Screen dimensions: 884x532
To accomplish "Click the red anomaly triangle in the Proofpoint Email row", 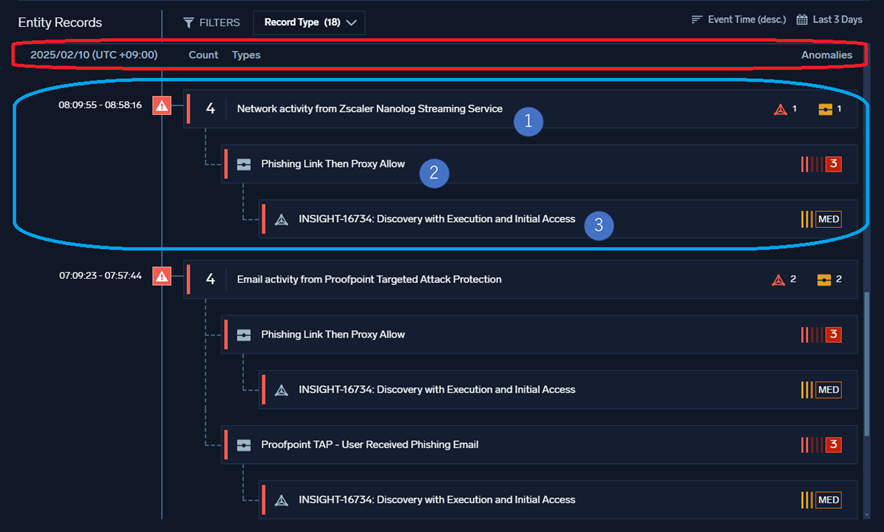I will point(779,280).
